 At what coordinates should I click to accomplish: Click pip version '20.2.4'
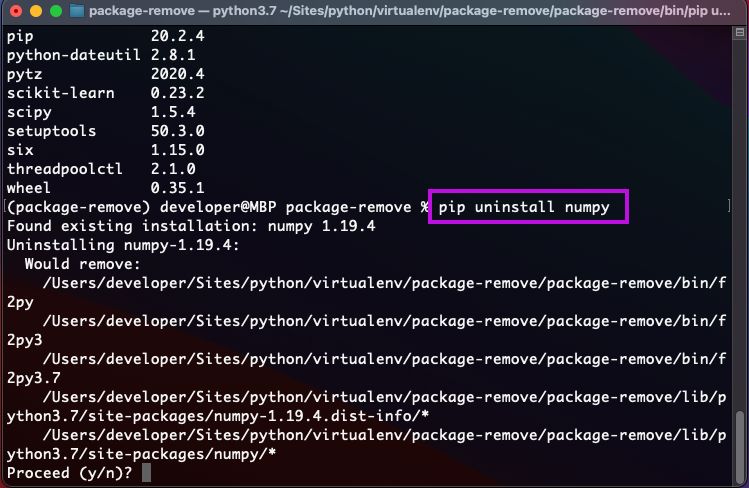click(177, 36)
